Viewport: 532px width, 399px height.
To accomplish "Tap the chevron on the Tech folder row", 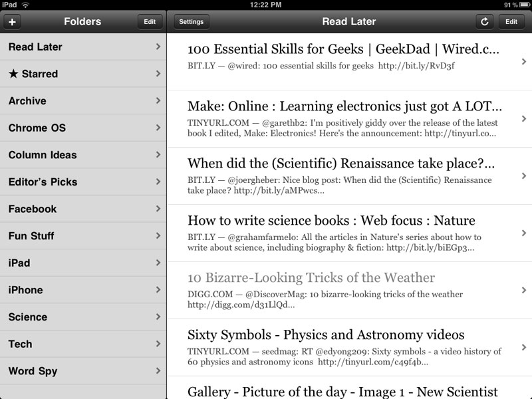I will (158, 344).
